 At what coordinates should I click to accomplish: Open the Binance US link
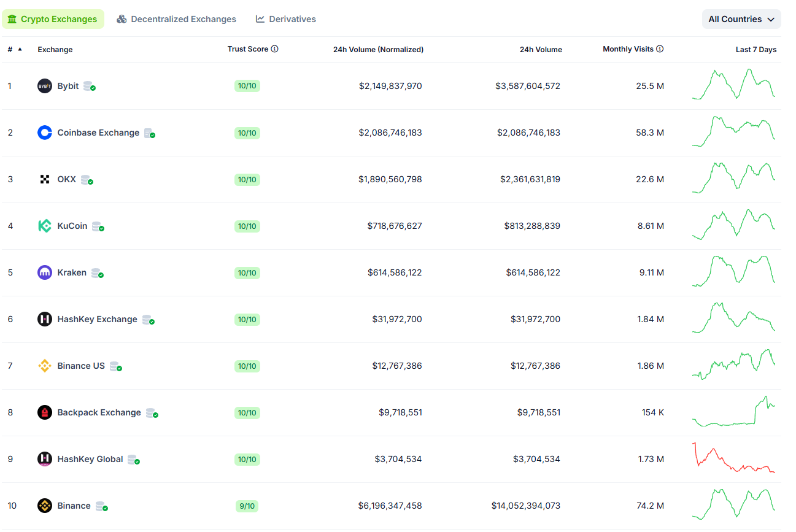tap(81, 366)
